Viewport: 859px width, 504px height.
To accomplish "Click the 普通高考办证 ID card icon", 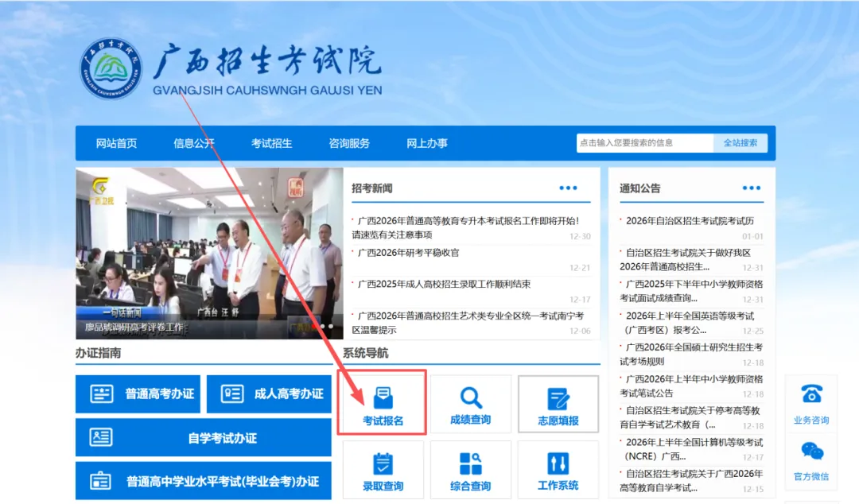I will pyautogui.click(x=101, y=394).
